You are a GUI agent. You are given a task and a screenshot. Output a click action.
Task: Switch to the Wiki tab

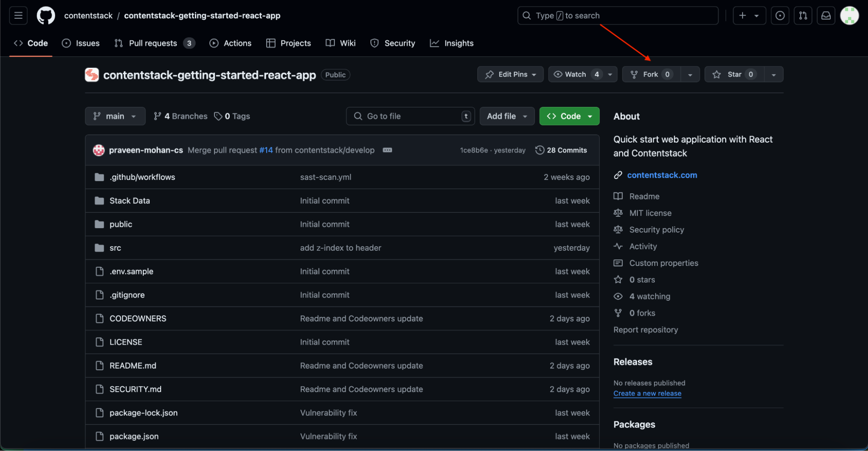[x=340, y=43]
